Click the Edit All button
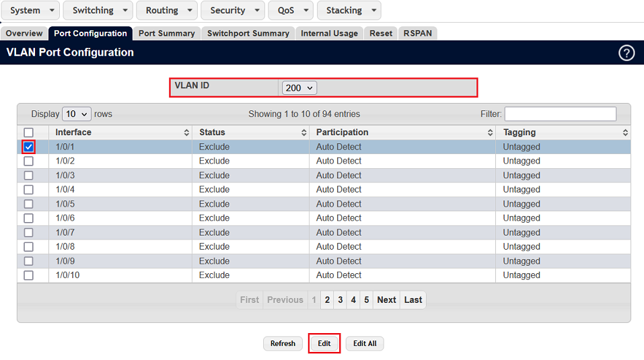 click(x=365, y=343)
